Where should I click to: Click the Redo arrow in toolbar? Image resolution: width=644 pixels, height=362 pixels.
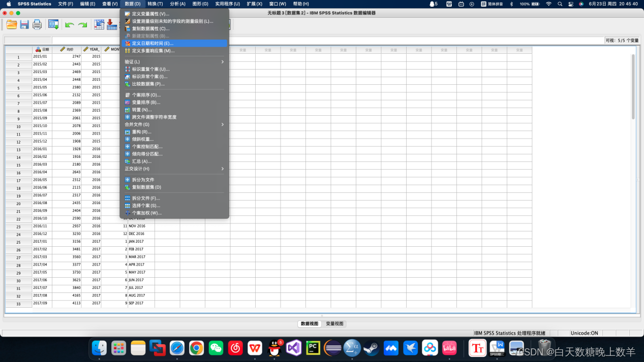coord(82,25)
